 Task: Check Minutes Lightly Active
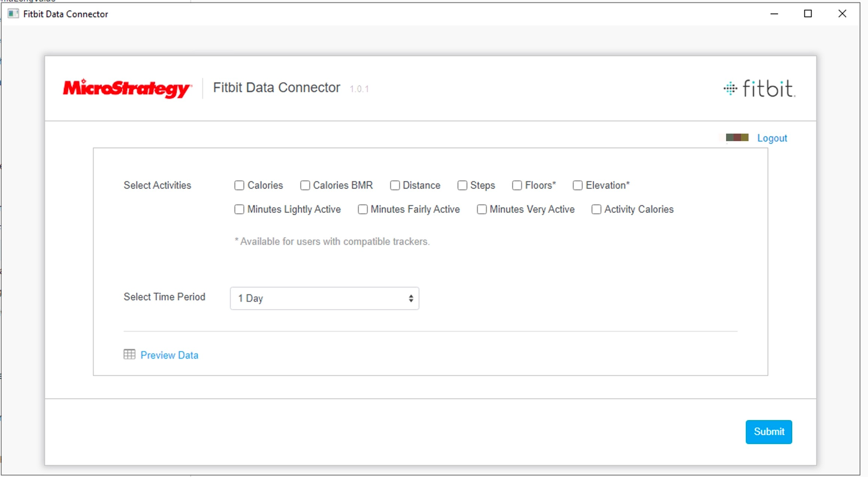click(x=239, y=210)
